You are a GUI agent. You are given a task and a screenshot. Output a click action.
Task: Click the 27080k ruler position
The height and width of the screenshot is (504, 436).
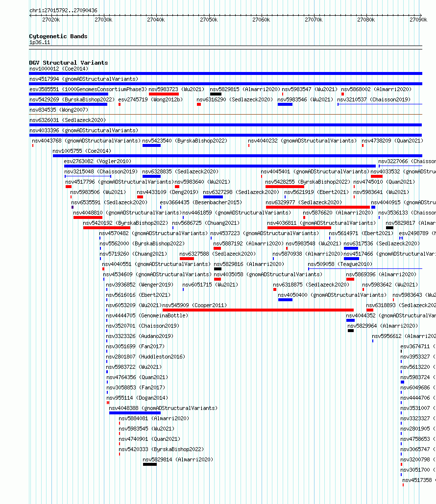(x=366, y=20)
